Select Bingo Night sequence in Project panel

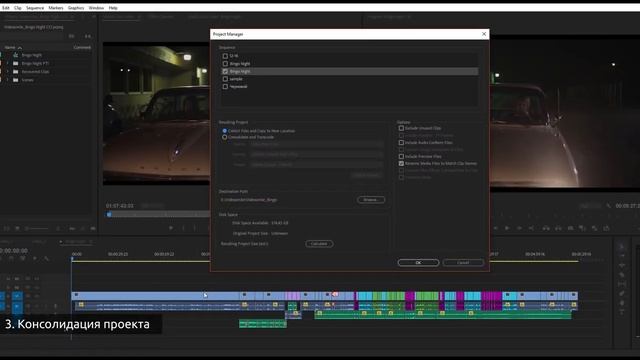tap(32, 55)
